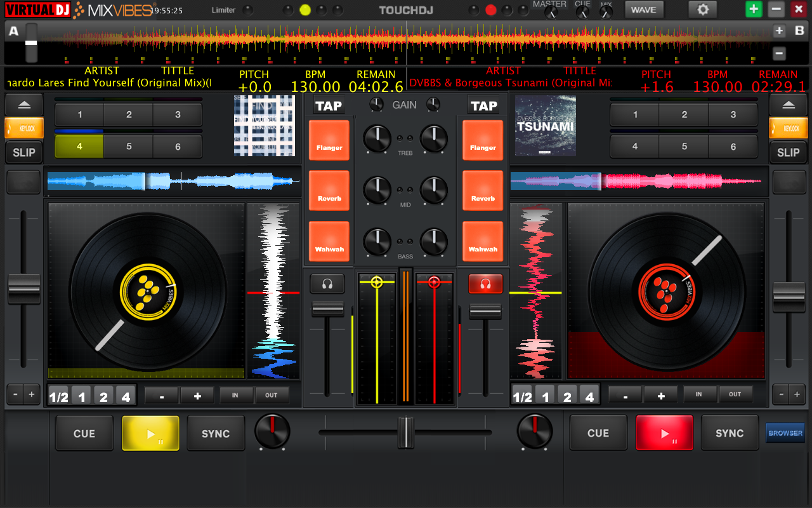Eject track on left deck

[24, 105]
